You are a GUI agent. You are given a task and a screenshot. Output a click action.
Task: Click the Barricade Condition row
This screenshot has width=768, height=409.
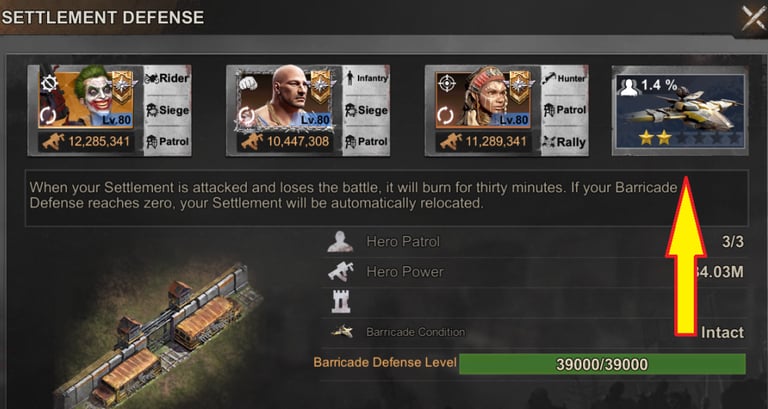[536, 332]
